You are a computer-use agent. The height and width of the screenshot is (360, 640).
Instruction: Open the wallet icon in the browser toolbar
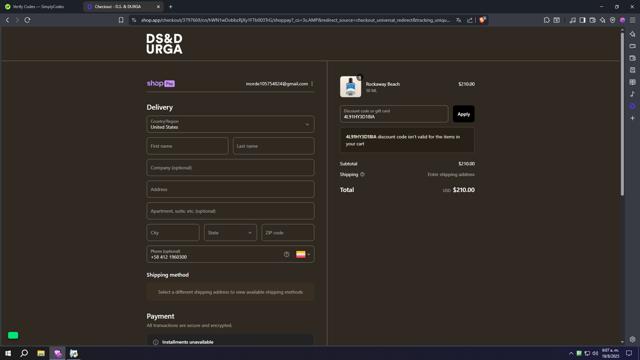pos(592,20)
